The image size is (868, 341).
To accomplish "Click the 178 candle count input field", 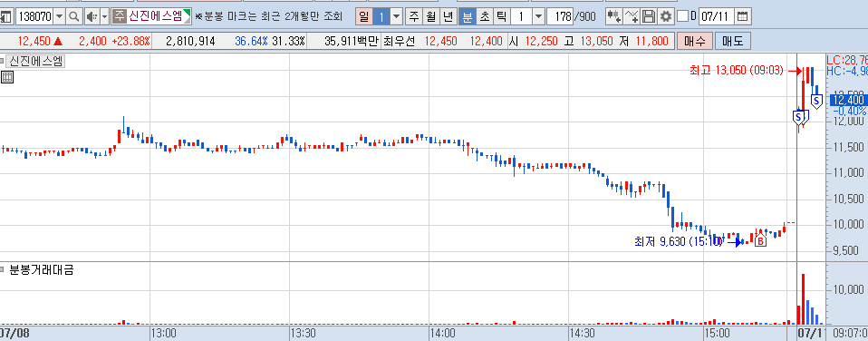I will point(560,16).
